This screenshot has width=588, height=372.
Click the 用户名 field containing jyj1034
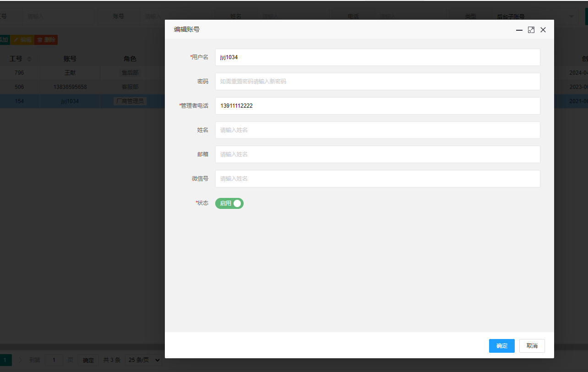pos(377,57)
